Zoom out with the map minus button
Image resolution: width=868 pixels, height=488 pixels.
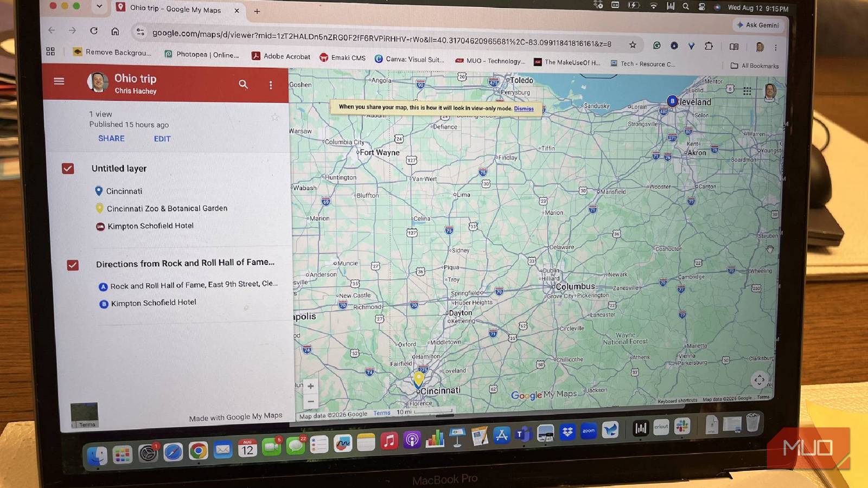tap(310, 401)
